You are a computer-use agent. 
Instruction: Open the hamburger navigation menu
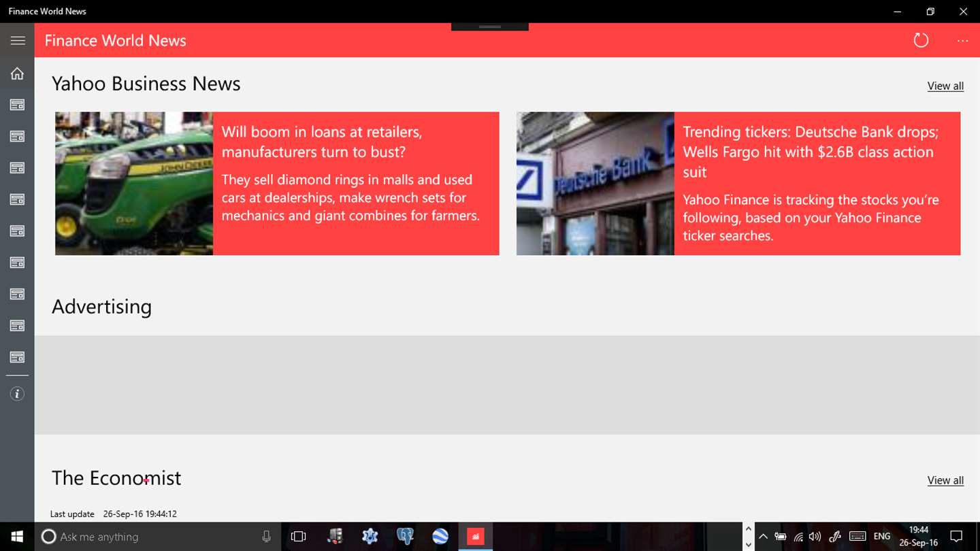18,41
